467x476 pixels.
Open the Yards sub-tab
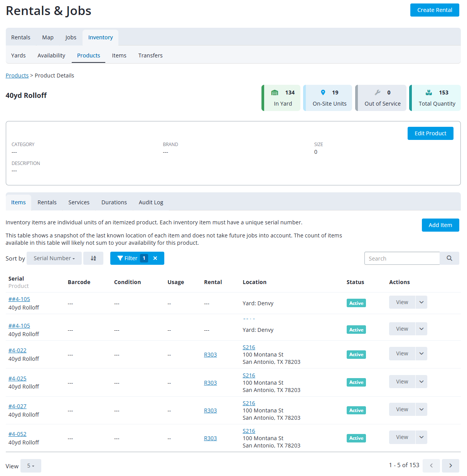coord(18,56)
